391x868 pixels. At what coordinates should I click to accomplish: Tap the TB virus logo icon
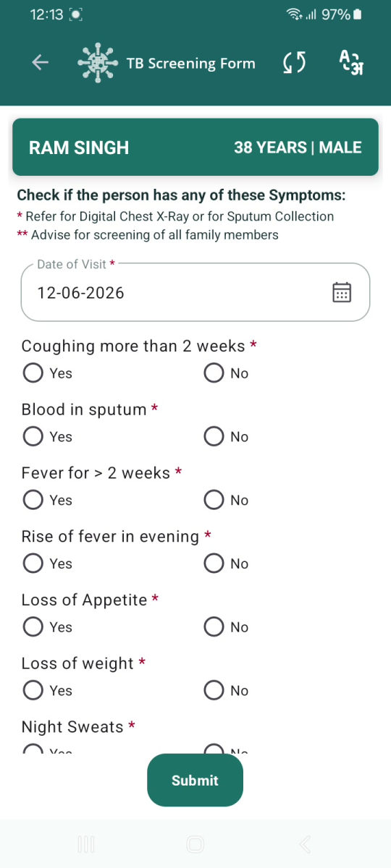point(97,64)
